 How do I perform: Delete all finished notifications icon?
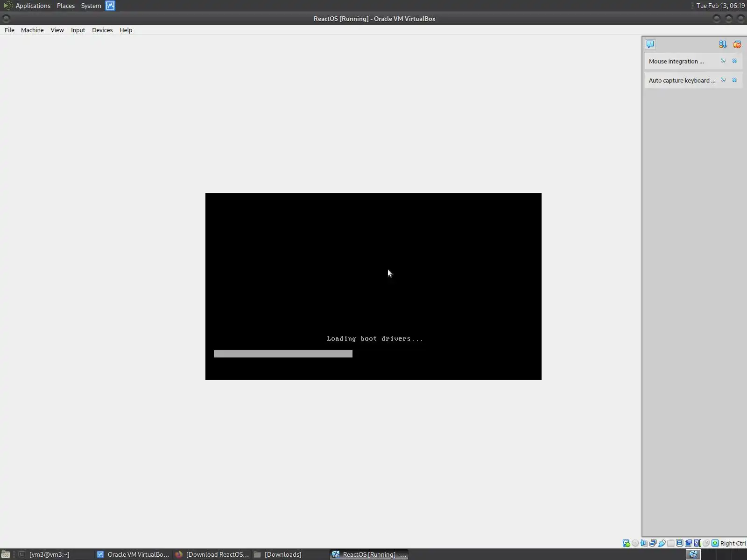coord(737,44)
